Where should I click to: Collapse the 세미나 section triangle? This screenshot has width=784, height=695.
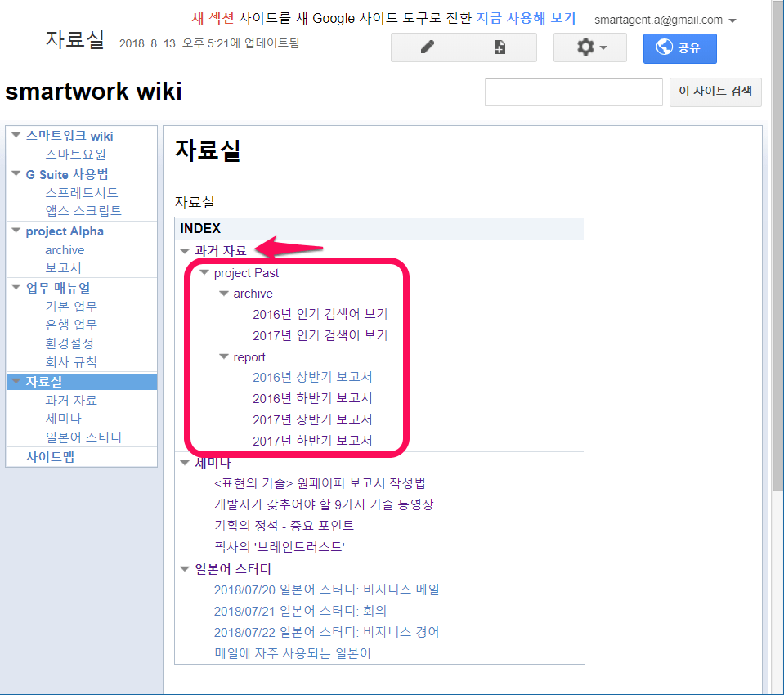(185, 461)
